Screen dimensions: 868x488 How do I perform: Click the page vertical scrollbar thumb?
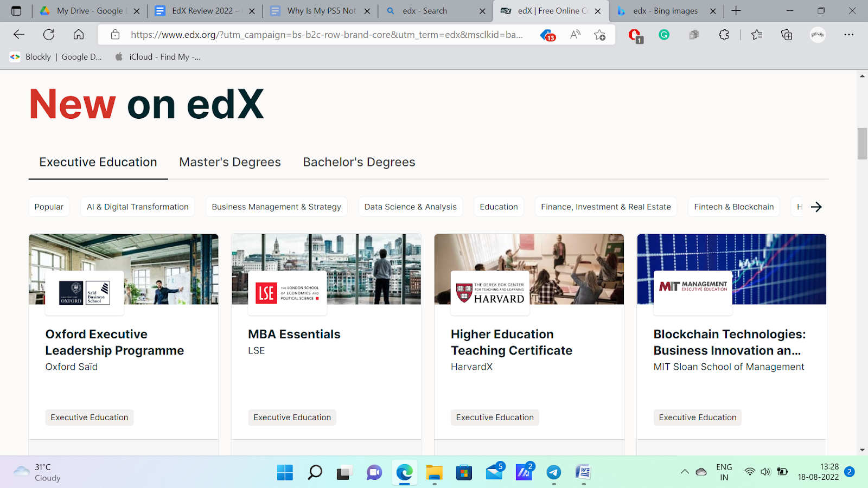[x=862, y=144]
